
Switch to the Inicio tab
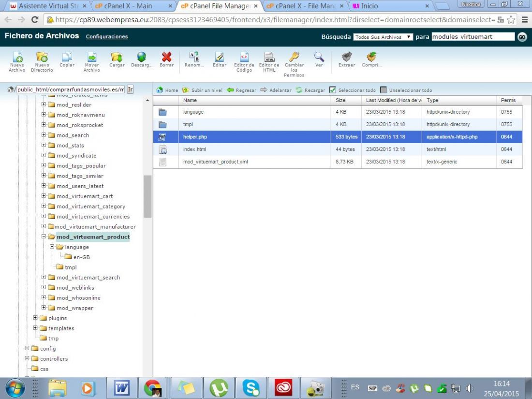click(390, 6)
